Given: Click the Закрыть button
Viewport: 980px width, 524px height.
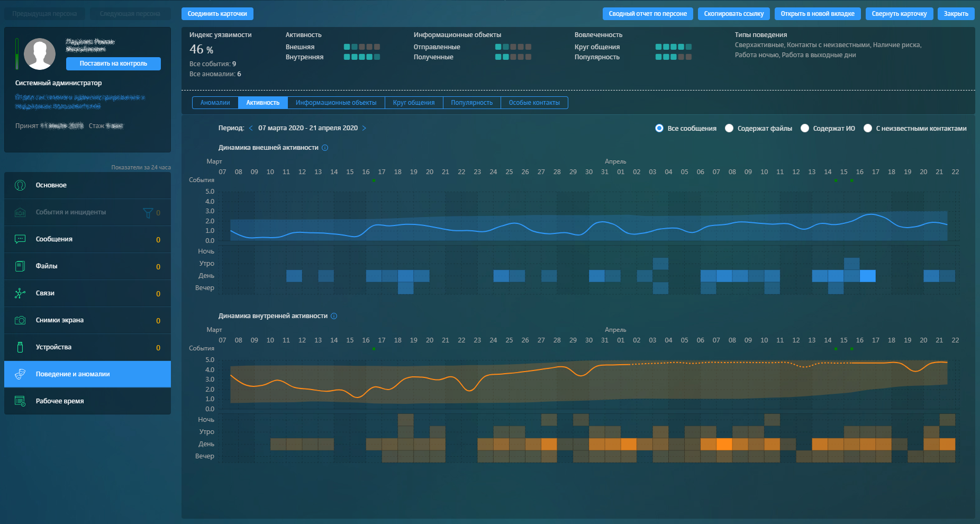Looking at the screenshot, I should point(956,14).
